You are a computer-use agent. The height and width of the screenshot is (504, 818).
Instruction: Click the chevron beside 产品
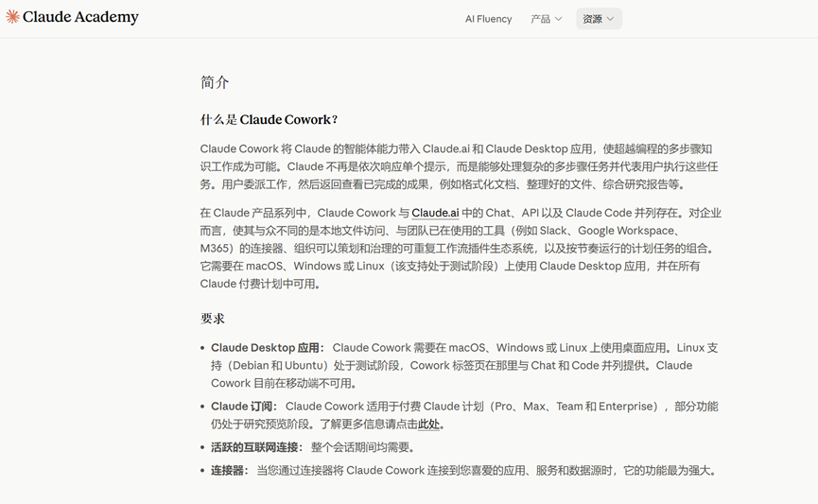click(x=558, y=19)
